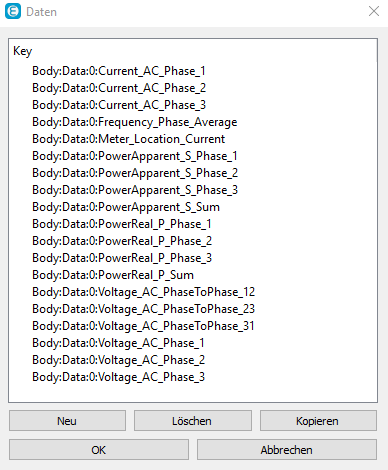Select the PowerApparent_S_Phase_2 entry
Viewport: 388px width, 470px height.
pyautogui.click(x=135, y=173)
